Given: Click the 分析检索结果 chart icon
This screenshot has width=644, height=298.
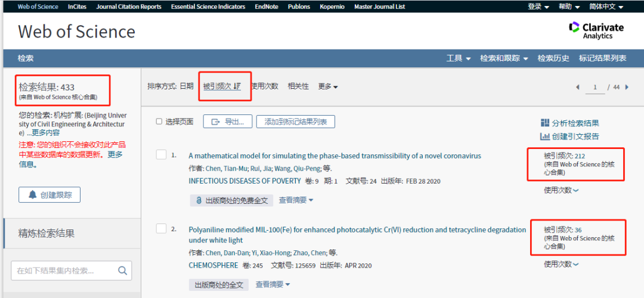Looking at the screenshot, I should pos(545,123).
